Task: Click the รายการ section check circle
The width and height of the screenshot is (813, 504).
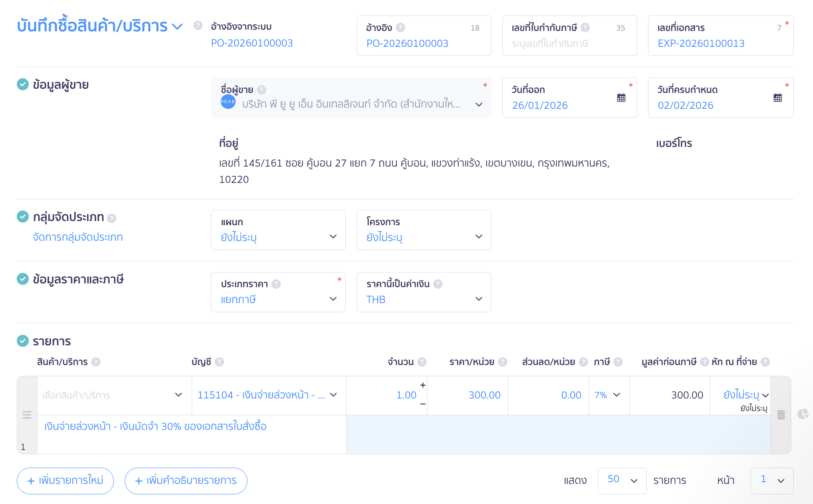Action: click(23, 341)
